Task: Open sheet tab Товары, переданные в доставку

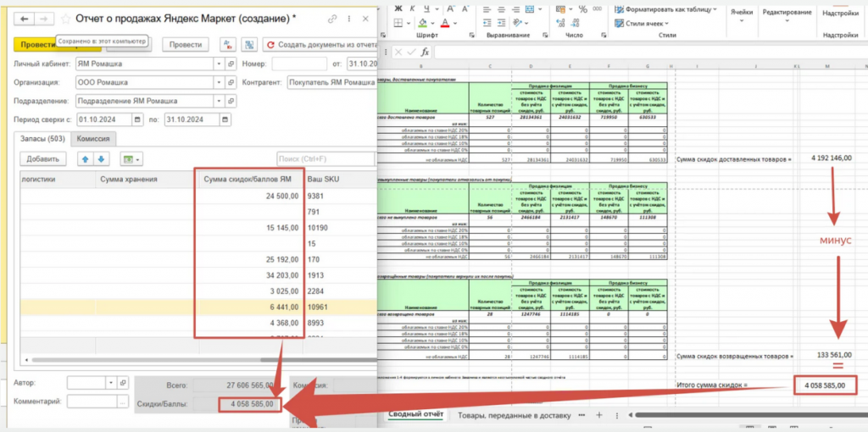Action: (514, 415)
